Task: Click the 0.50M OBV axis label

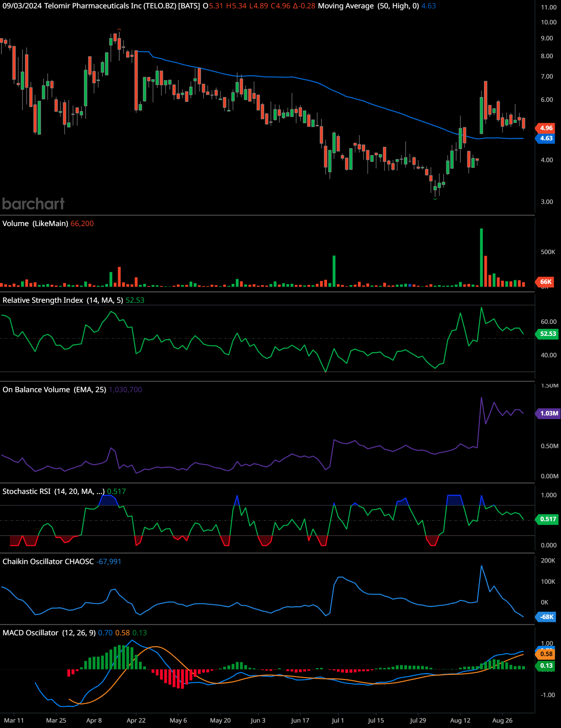Action: tap(549, 446)
